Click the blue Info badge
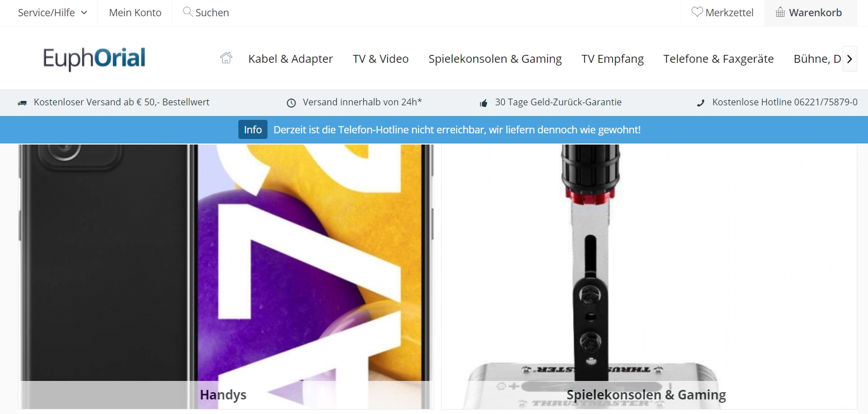 (253, 129)
